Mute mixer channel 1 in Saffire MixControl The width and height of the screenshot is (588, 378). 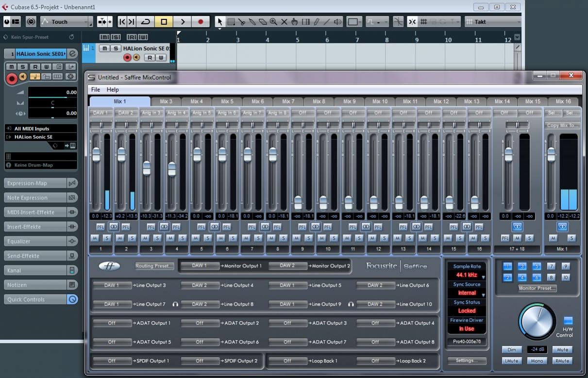pyautogui.click(x=95, y=238)
